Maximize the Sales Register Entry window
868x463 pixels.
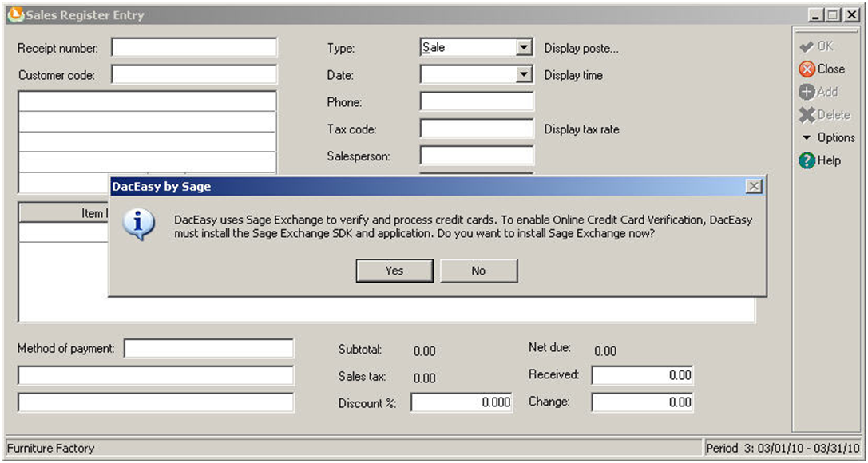coord(834,15)
